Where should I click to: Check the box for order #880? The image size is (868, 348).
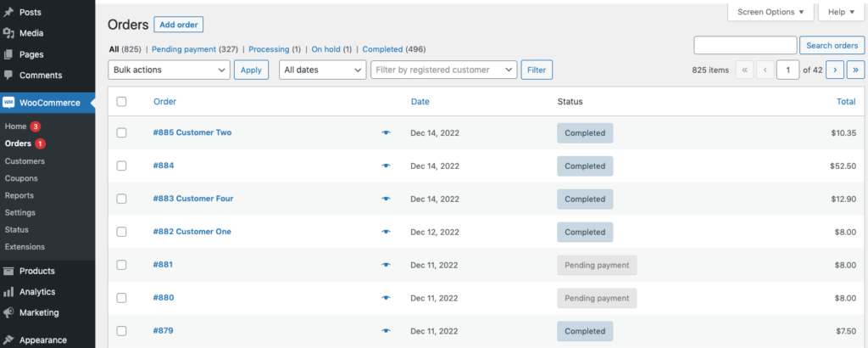pyautogui.click(x=122, y=298)
